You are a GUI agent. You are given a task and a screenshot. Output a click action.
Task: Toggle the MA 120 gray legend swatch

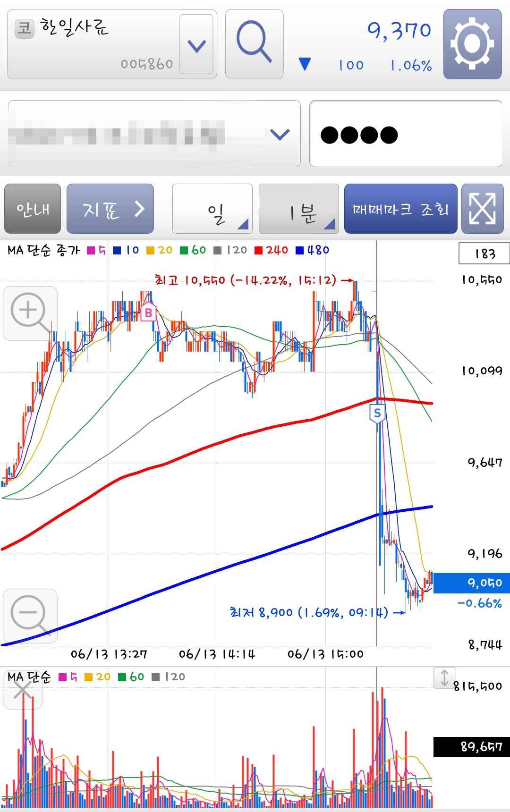[x=218, y=251]
